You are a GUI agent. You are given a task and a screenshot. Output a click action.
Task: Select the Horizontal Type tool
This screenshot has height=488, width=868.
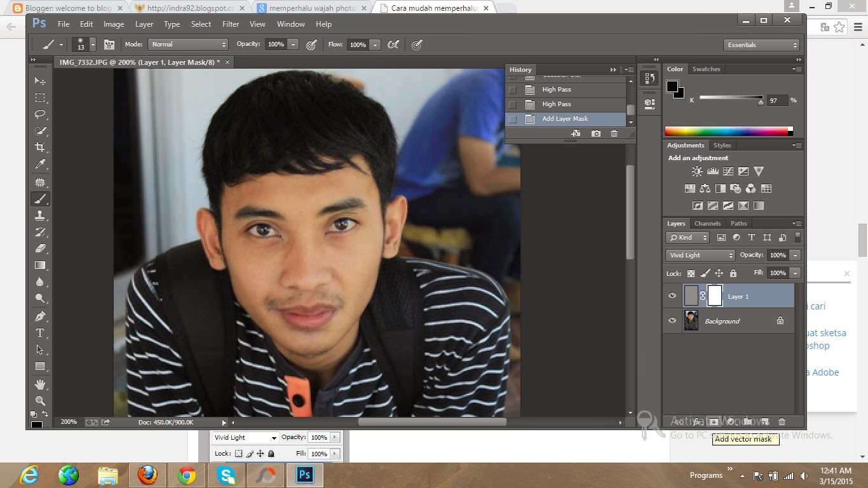(x=40, y=333)
